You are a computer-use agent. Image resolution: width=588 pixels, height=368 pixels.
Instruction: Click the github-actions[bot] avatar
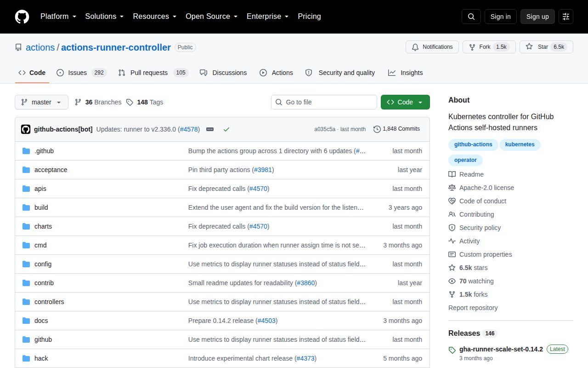pos(26,129)
